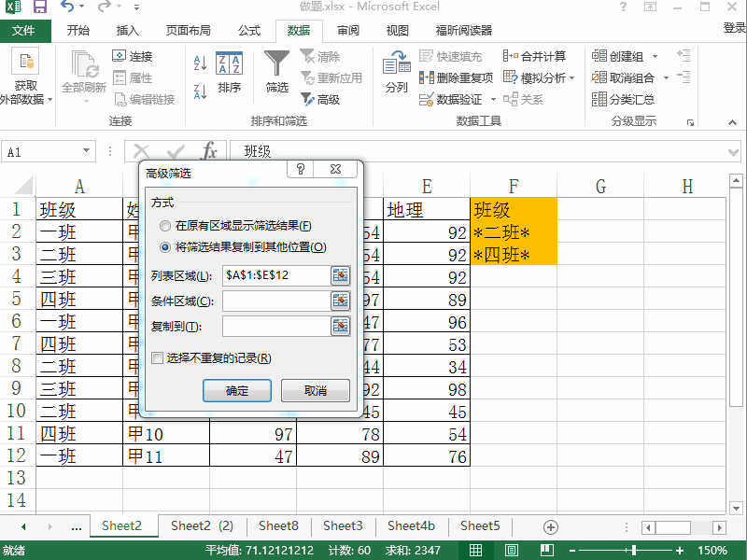The height and width of the screenshot is (560, 747).
Task: Click sort descending Z-A icon
Action: tap(200, 91)
